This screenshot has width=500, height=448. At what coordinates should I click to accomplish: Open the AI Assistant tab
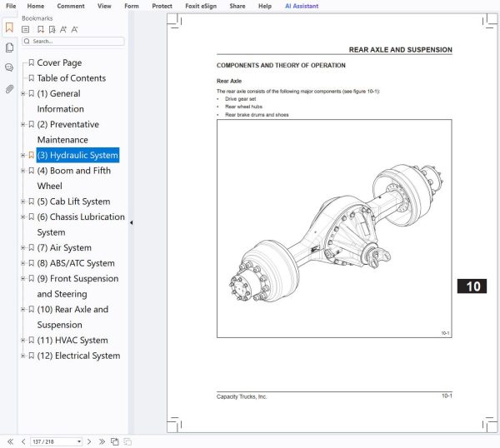point(302,6)
